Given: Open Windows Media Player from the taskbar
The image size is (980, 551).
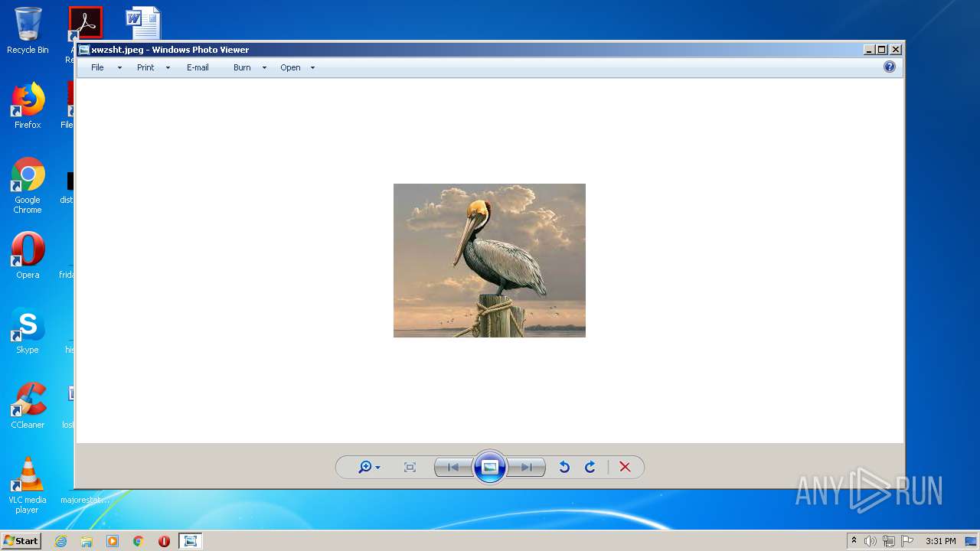Looking at the screenshot, I should tap(113, 541).
